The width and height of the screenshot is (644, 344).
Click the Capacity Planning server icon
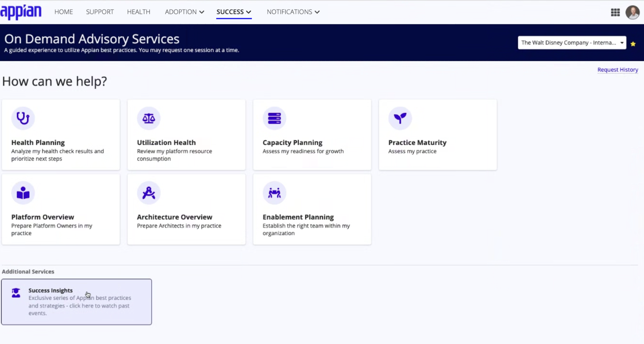point(274,118)
